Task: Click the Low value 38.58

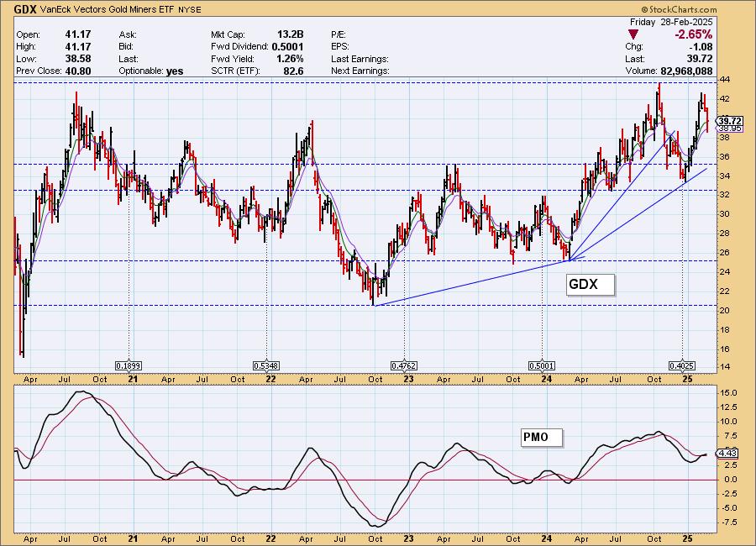Action: click(x=77, y=59)
